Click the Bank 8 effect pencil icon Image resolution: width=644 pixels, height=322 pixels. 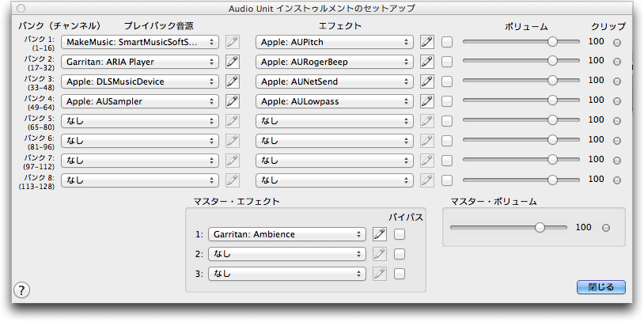tap(427, 180)
